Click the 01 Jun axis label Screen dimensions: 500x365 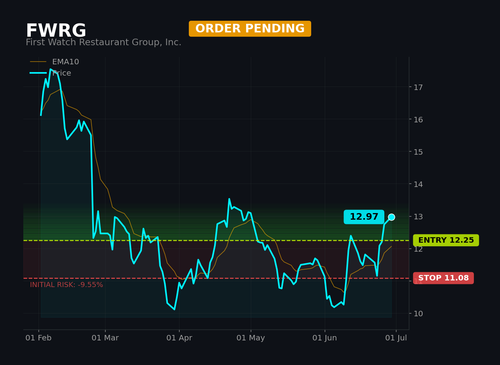[325, 338]
